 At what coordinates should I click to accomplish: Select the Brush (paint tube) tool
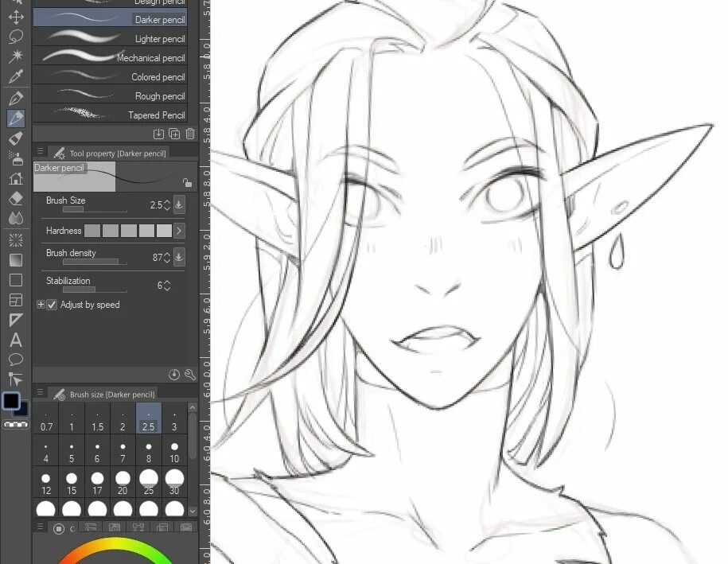16,138
